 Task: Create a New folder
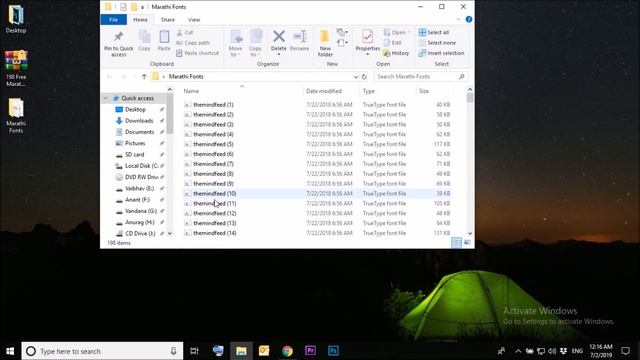point(325,43)
